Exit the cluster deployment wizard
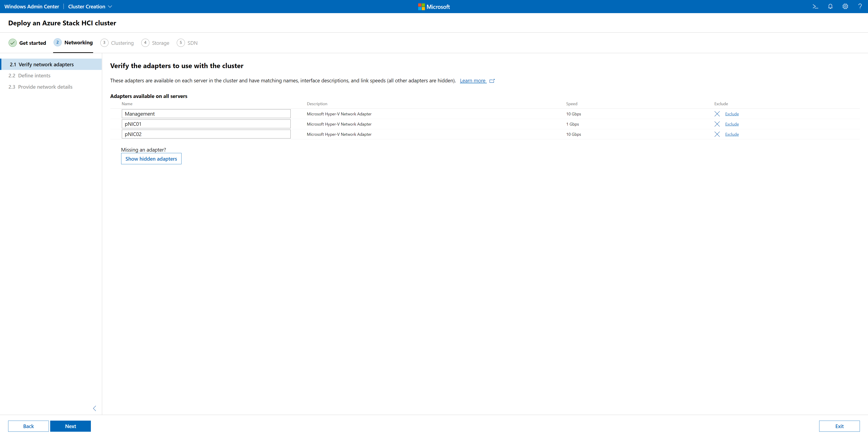Screen dimensions: 868x436 click(839, 426)
